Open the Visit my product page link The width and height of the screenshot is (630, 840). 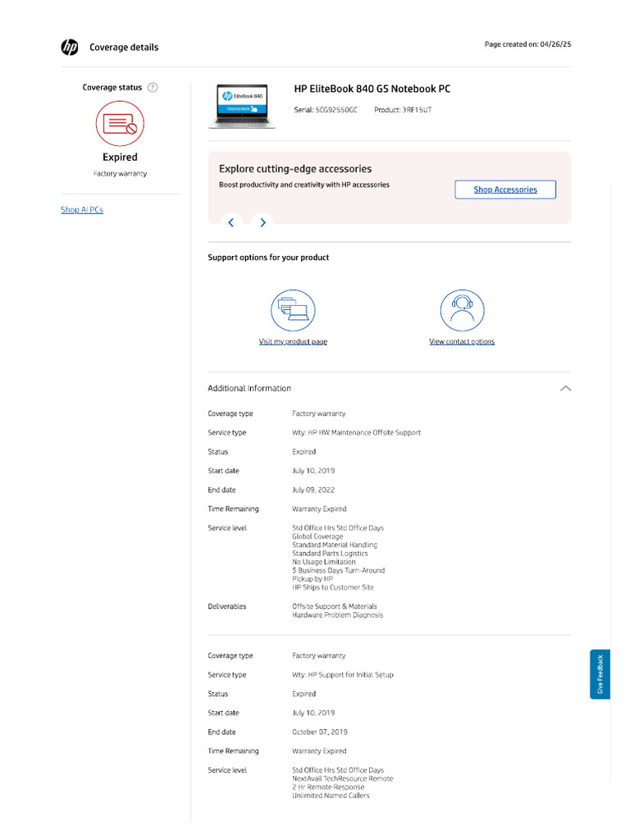coord(293,341)
